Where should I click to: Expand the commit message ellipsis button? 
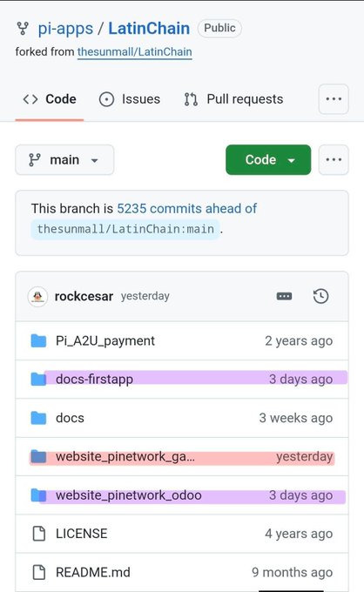click(284, 296)
